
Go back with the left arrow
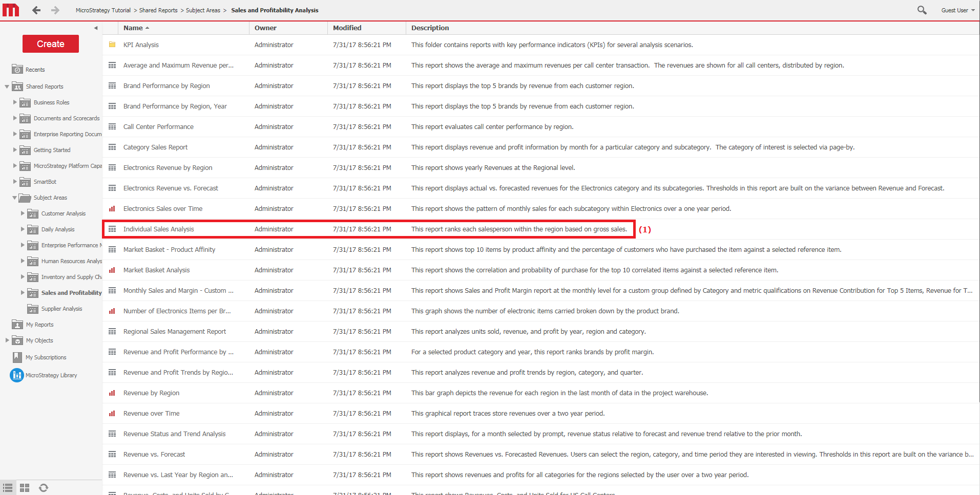(36, 10)
